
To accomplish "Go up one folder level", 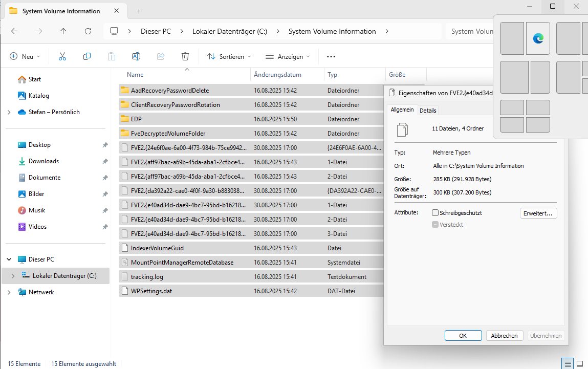I will click(63, 31).
